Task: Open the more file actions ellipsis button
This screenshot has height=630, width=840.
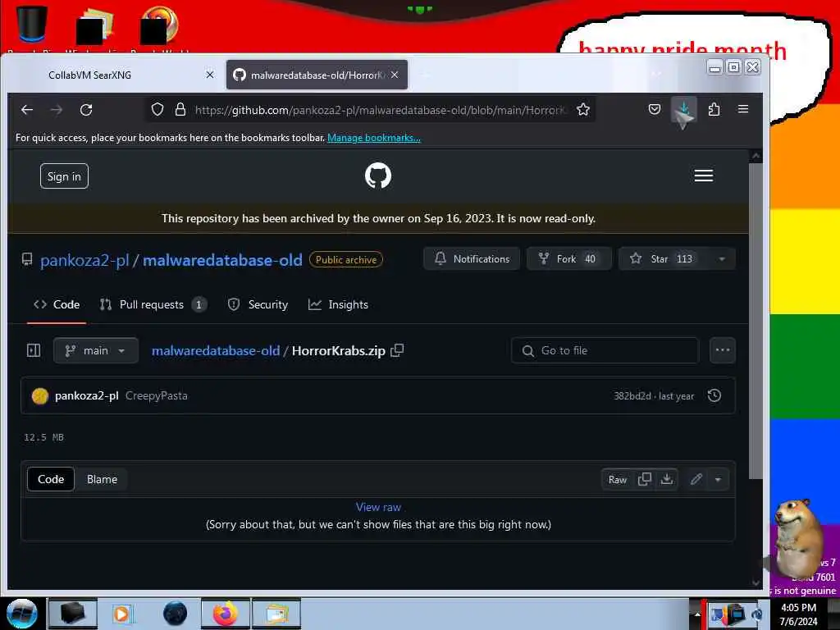Action: coord(722,350)
